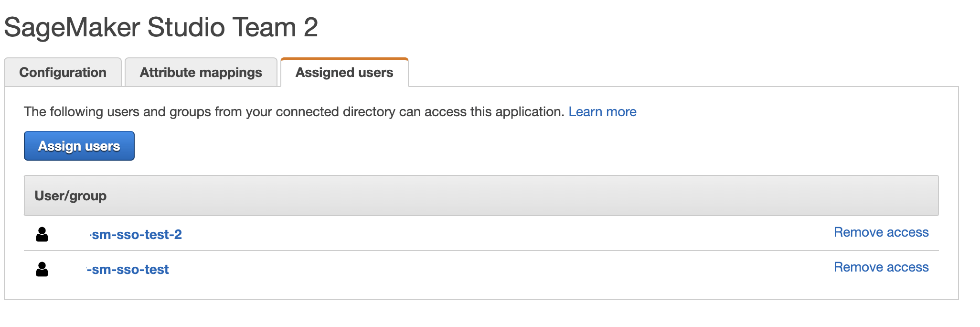Click the connected directory description sentence

click(x=294, y=112)
